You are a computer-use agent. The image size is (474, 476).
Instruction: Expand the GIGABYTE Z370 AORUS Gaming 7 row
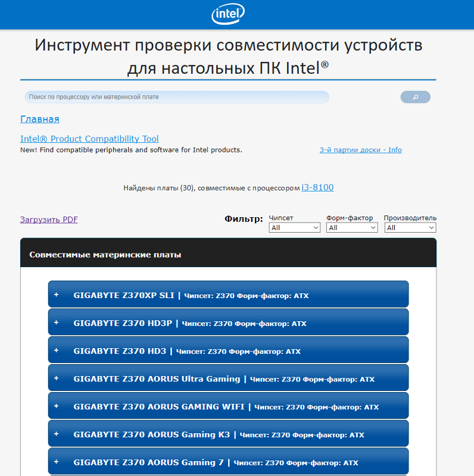[x=228, y=462]
